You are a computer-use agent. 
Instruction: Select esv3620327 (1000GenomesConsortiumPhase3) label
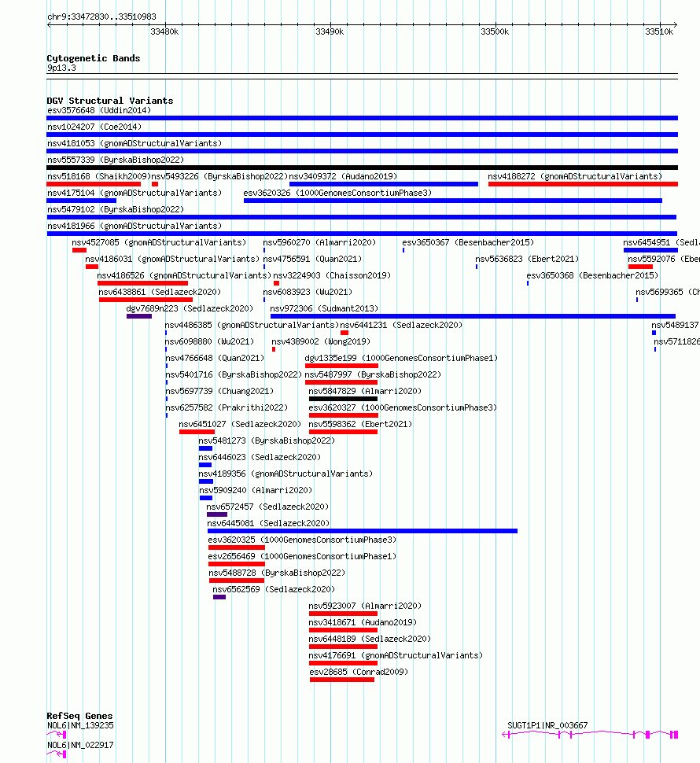(403, 408)
